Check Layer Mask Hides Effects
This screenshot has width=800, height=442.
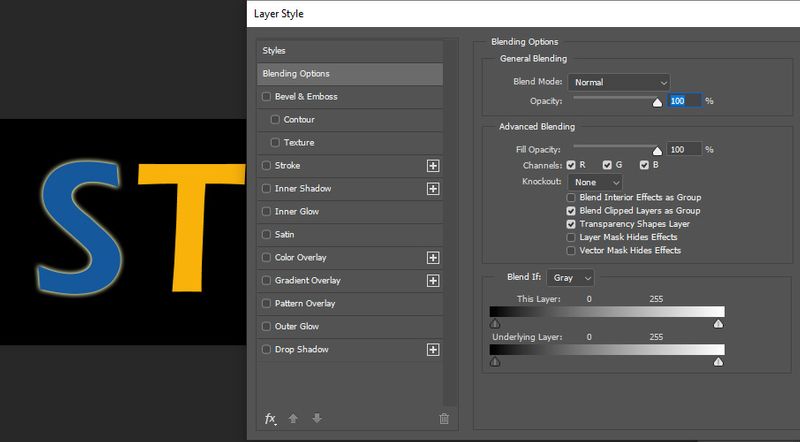pyautogui.click(x=571, y=237)
